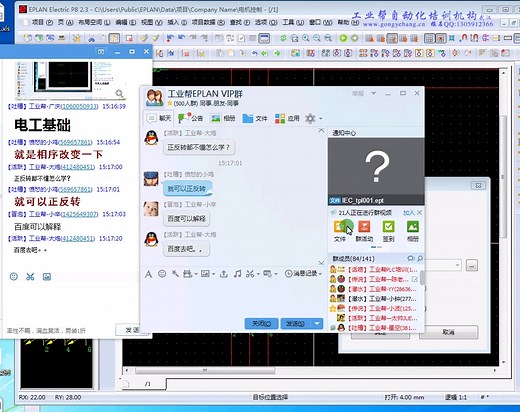Image resolution: width=520 pixels, height=412 pixels.
Task: Click the magic wand icon in chat toolbar
Action: [175, 274]
